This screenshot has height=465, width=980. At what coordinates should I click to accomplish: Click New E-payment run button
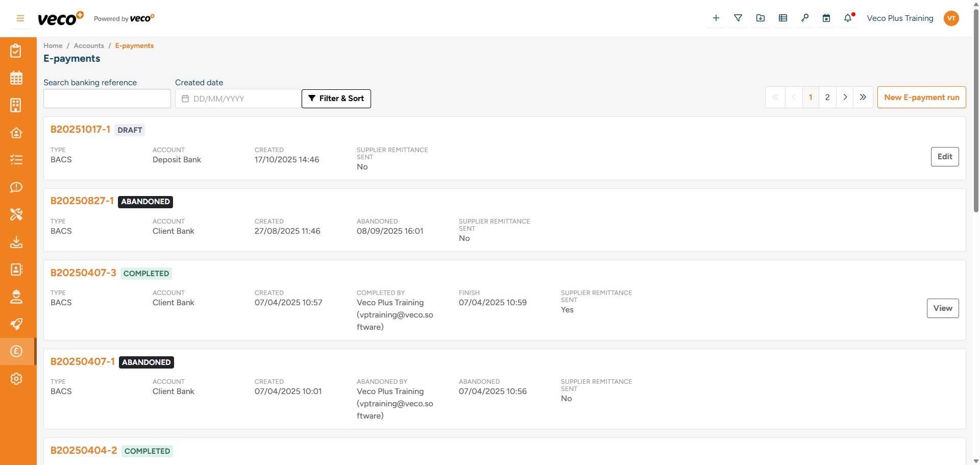(x=921, y=97)
